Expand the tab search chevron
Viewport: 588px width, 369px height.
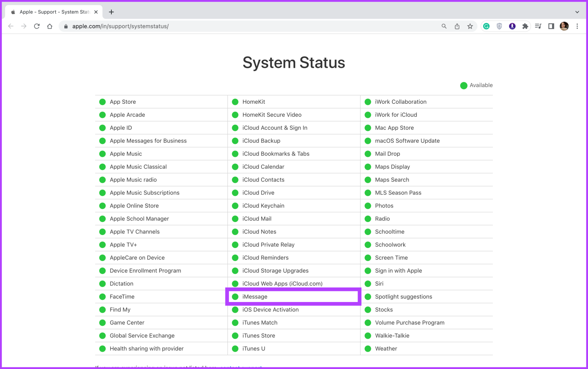click(x=577, y=12)
